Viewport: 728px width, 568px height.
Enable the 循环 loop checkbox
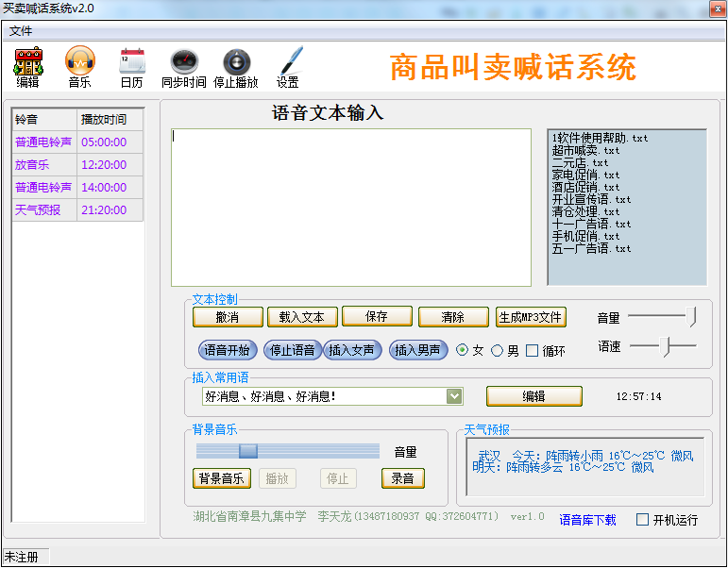pyautogui.click(x=532, y=350)
